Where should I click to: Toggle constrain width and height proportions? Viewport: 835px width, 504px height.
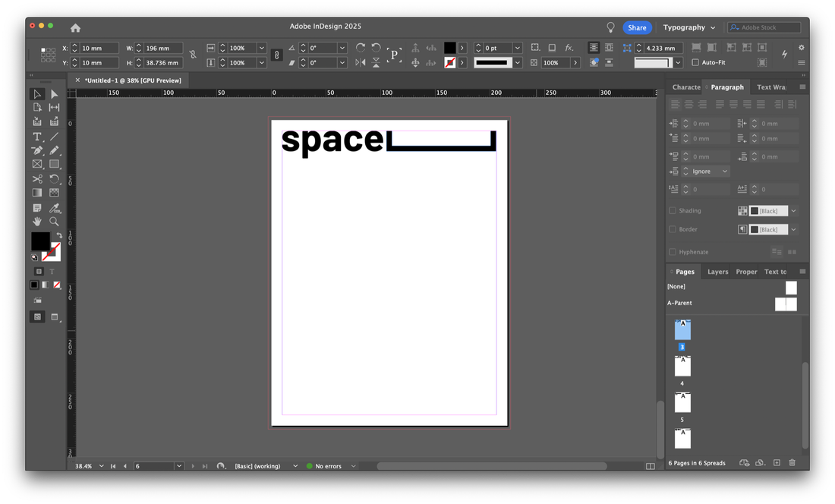[x=193, y=55]
